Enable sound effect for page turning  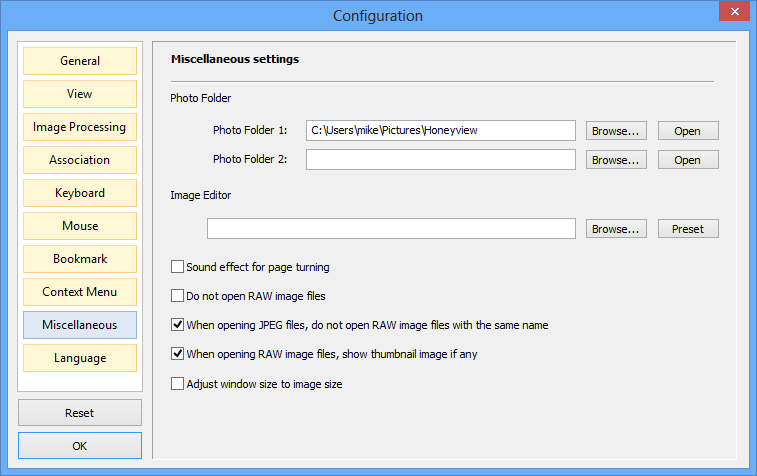coord(177,267)
